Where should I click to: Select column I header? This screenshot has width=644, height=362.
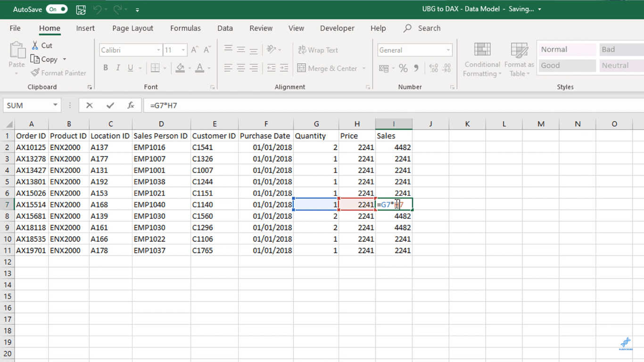point(394,124)
